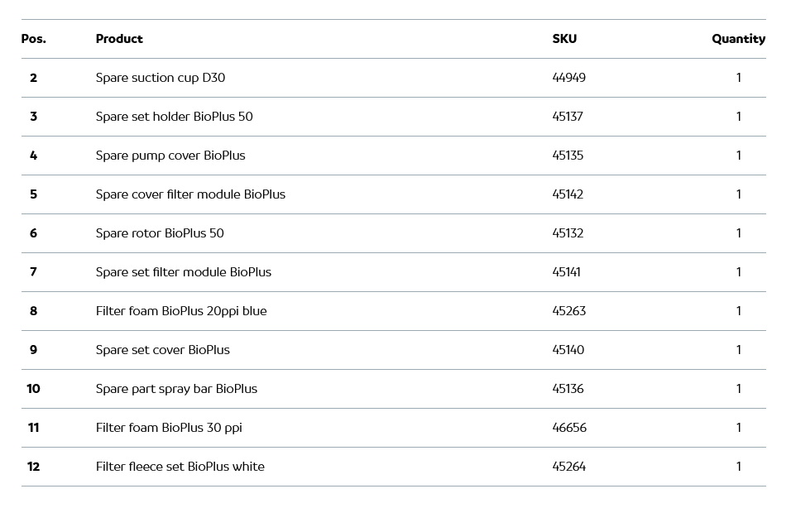Open Spare set cover BioPlus product

tap(163, 350)
